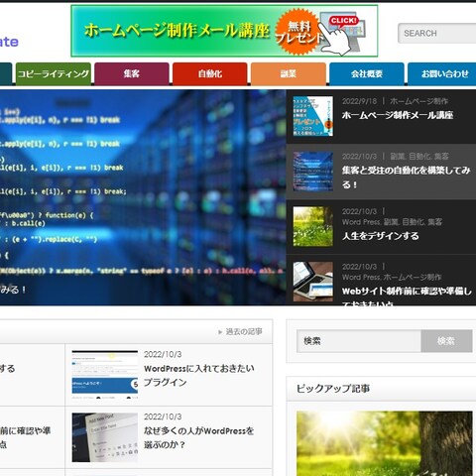Click the plugin article screenshot thumbnail
The height and width of the screenshot is (476, 476).
(x=105, y=375)
